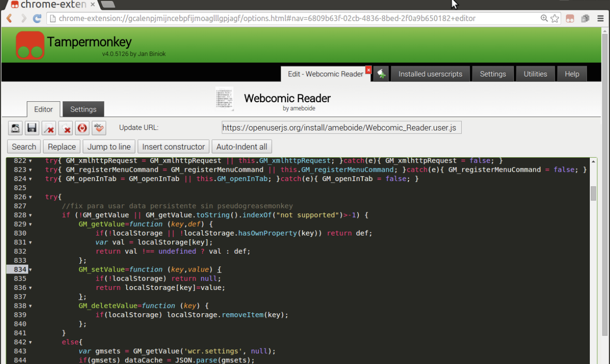Click the Tampermonkey logo in header
Viewport: 610px width, 364px height.
(x=30, y=45)
